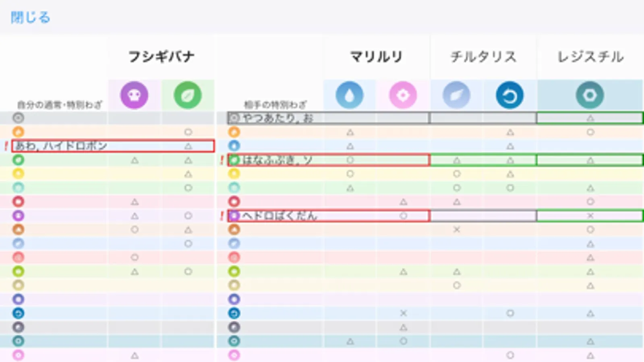Click the Rock type icon in 相手の特別わざ list
This screenshot has height=362, width=644.
coord(234,285)
